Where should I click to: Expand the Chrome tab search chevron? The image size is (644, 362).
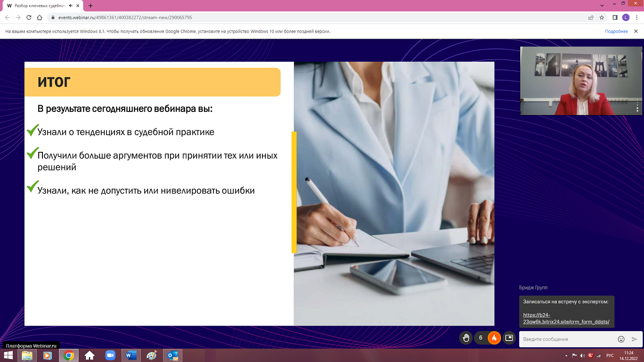pos(602,6)
